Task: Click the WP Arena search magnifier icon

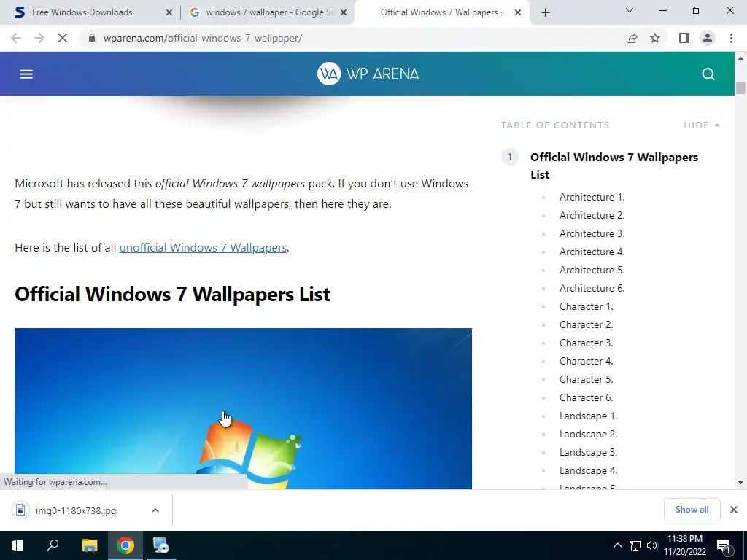Action: tap(708, 74)
